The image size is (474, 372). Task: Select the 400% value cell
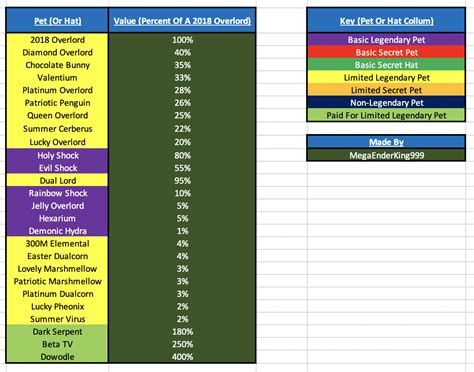[182, 357]
